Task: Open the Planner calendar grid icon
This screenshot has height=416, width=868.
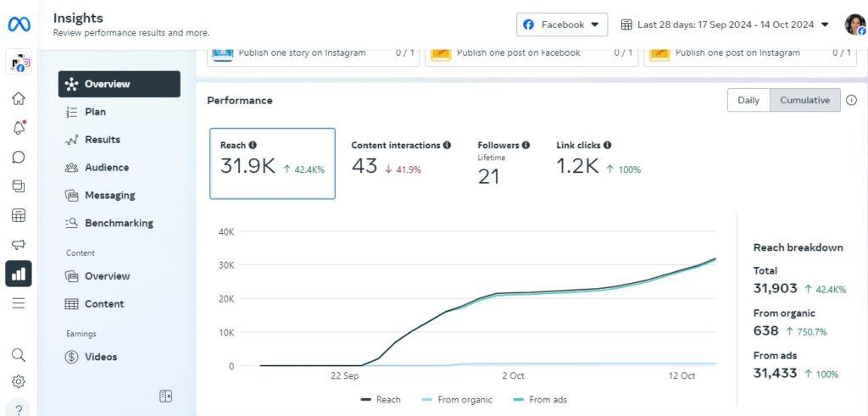Action: coord(18,215)
